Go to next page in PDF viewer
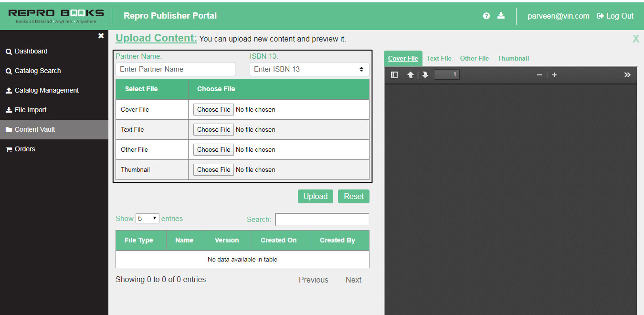This screenshot has height=315, width=644. coord(425,75)
